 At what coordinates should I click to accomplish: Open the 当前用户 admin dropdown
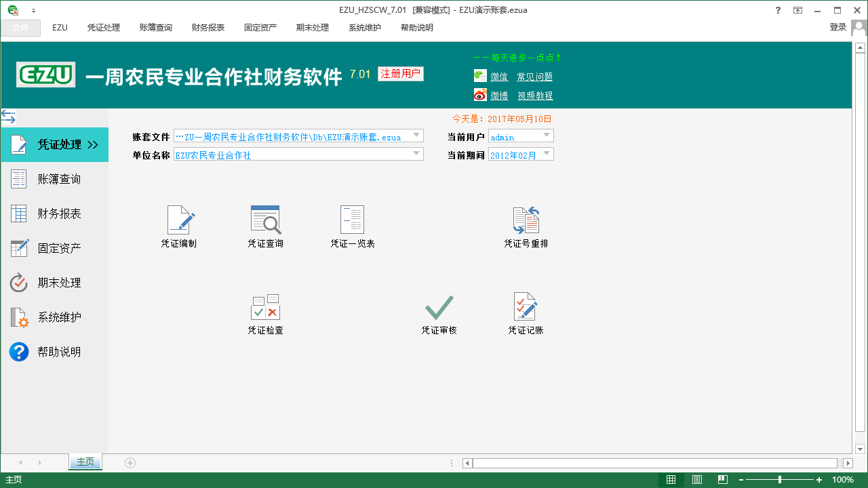[547, 136]
